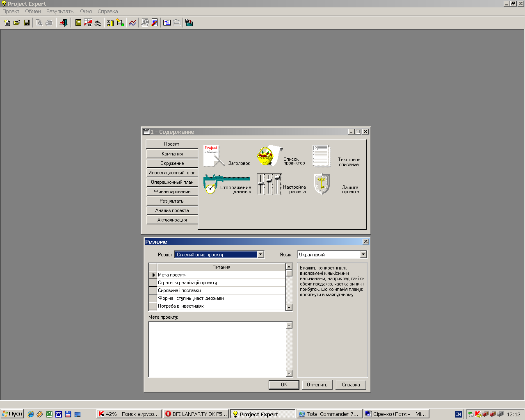
Task: Click the blue schedule window toolbar icon
Action: pyautogui.click(x=167, y=23)
